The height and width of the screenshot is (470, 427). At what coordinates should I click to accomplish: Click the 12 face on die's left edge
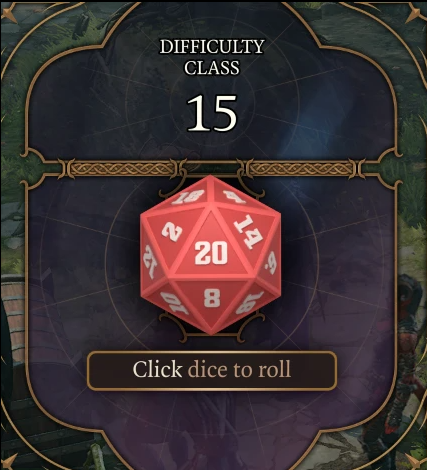click(x=149, y=261)
